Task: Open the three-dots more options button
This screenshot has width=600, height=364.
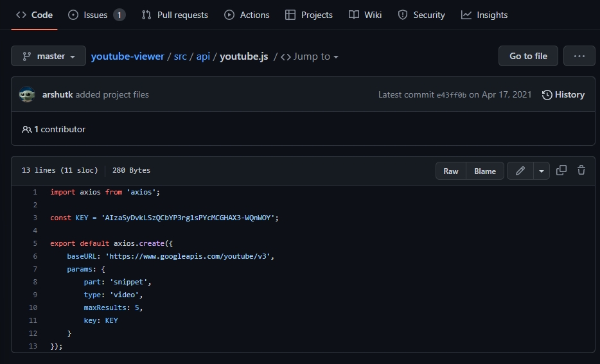Action: click(579, 56)
